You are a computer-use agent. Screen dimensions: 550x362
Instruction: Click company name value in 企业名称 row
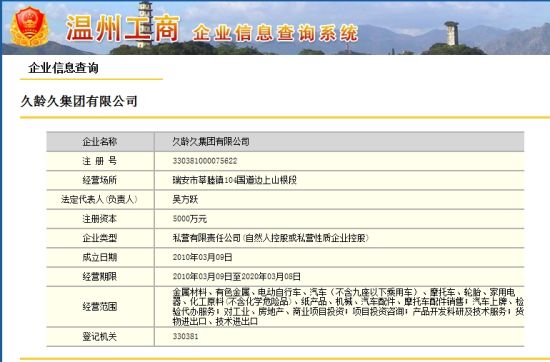tap(211, 142)
